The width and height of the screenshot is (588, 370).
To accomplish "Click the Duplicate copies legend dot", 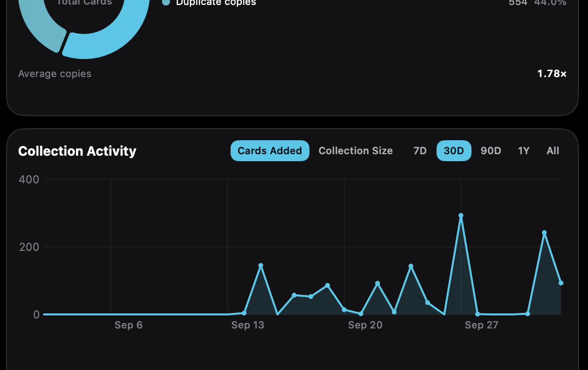I will (166, 3).
